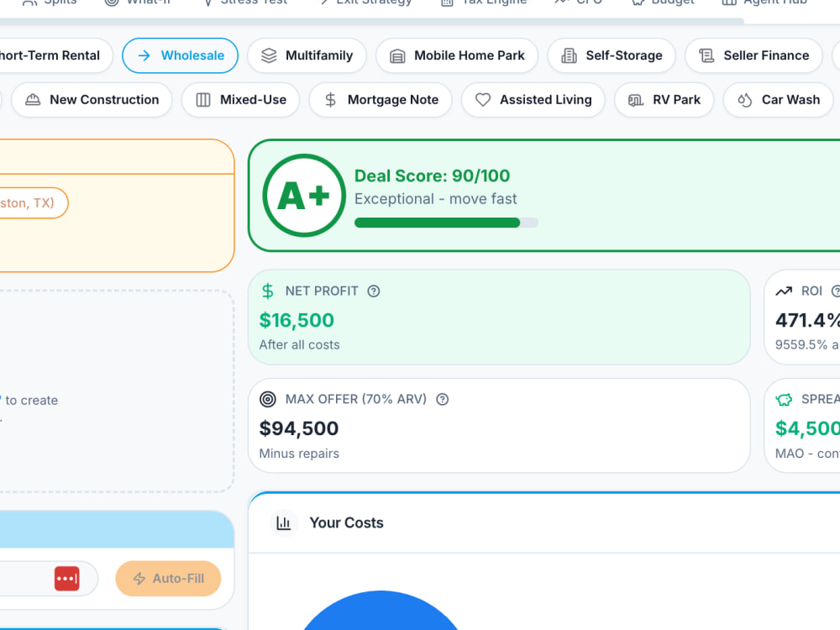The width and height of the screenshot is (840, 630).
Task: Switch to Mixed-Use strategy
Action: pyautogui.click(x=240, y=100)
